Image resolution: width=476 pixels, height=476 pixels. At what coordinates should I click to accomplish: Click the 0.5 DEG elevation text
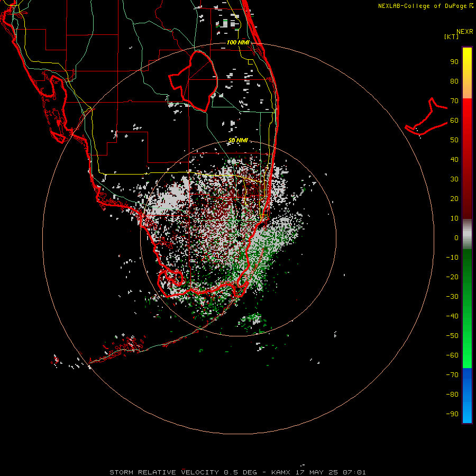(240, 472)
